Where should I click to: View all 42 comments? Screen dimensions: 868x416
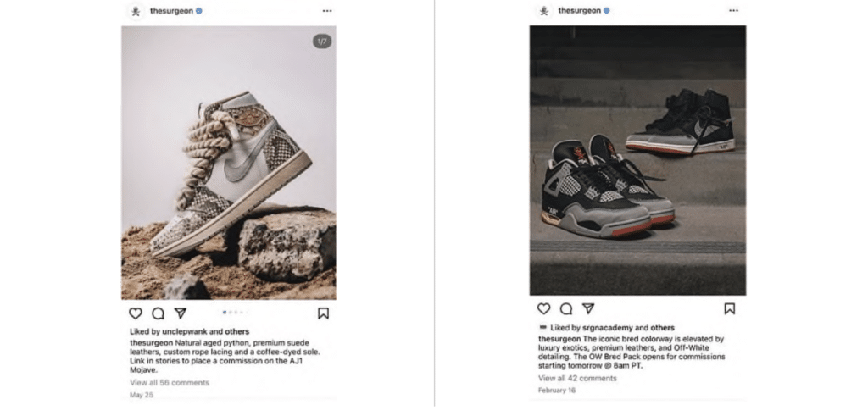click(x=577, y=379)
